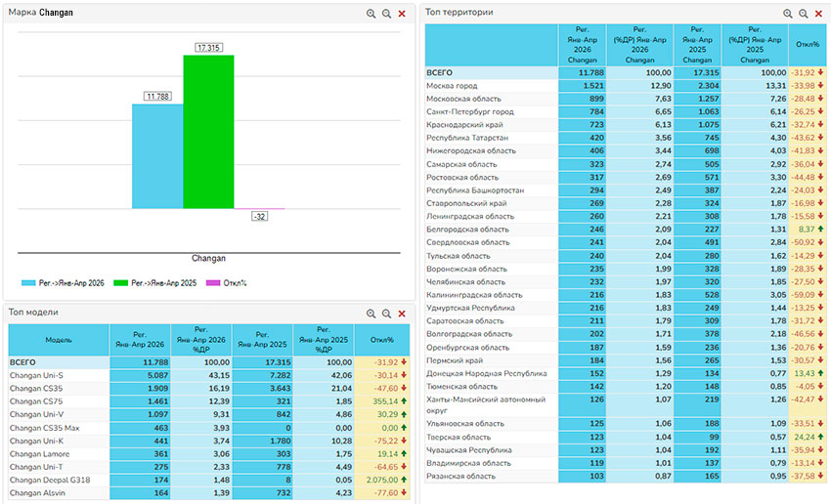Select the Changan Lamore model row
Image resolution: width=831 pixels, height=504 pixels.
tap(209, 454)
